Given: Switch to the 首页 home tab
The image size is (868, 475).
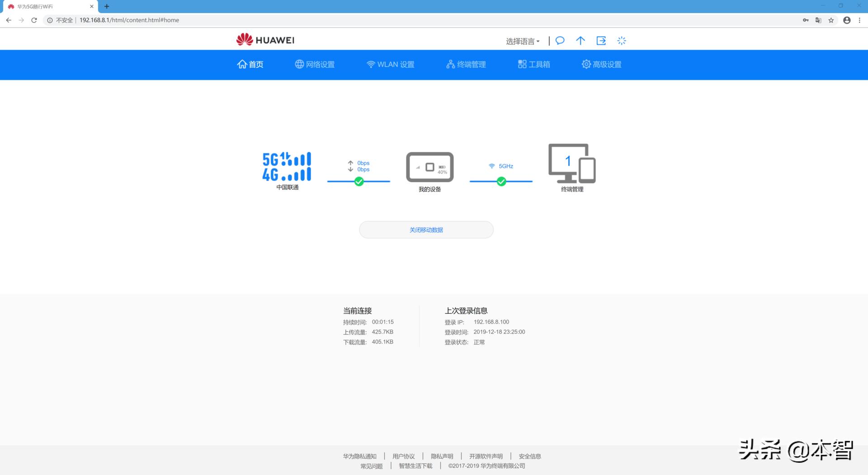Looking at the screenshot, I should [250, 64].
